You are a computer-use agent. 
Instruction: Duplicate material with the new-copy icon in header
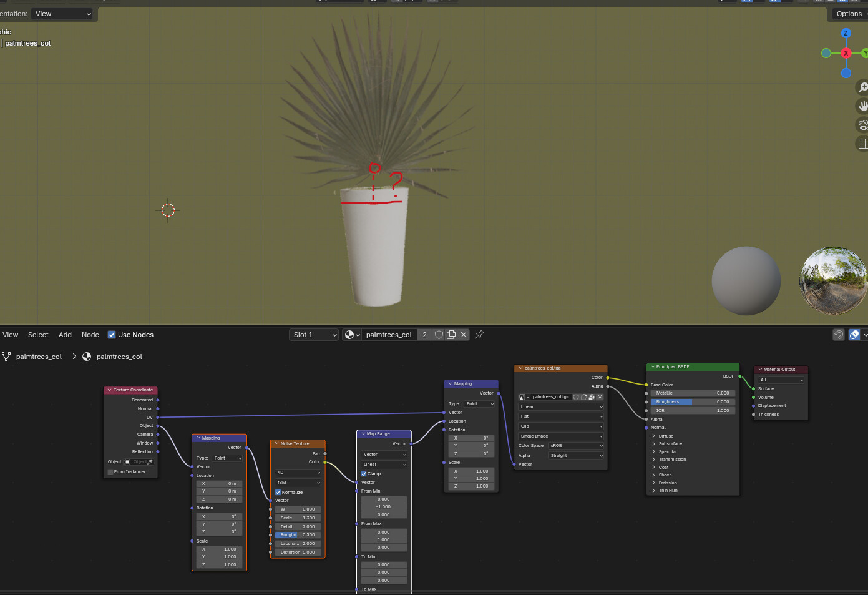click(451, 335)
